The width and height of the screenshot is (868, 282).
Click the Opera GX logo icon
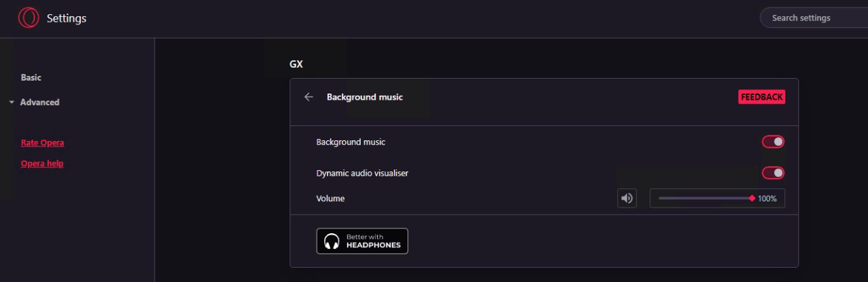pos(28,18)
